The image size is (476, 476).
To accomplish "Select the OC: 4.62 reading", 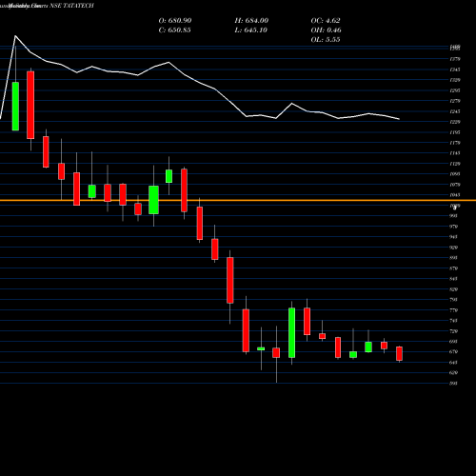I will pyautogui.click(x=326, y=21).
